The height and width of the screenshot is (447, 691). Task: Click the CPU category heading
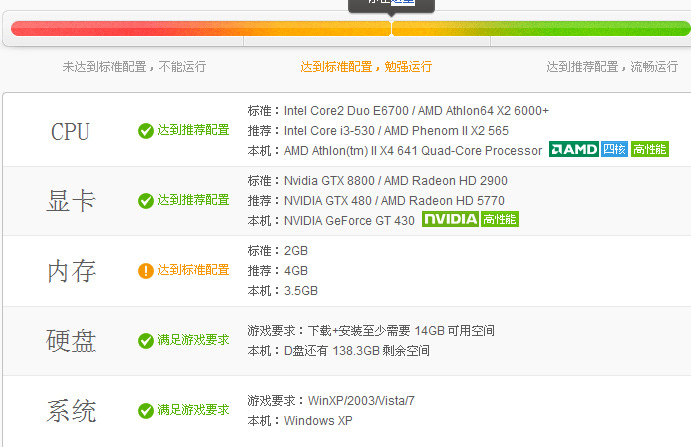tap(70, 132)
